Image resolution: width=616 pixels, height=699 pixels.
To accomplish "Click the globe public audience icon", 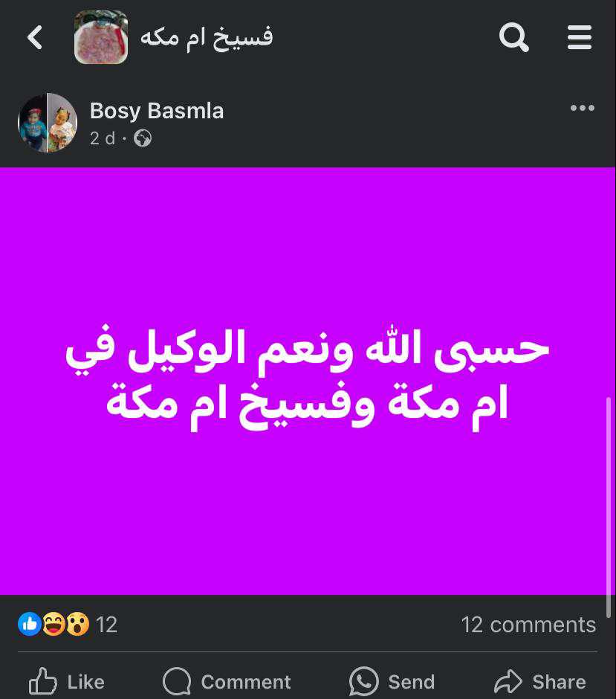I will [143, 138].
